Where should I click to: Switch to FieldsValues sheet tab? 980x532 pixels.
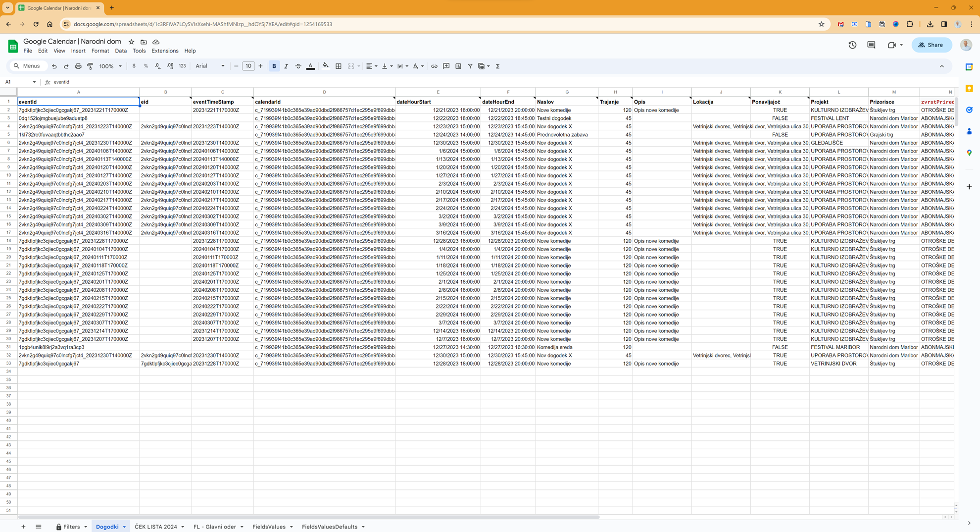tap(269, 527)
